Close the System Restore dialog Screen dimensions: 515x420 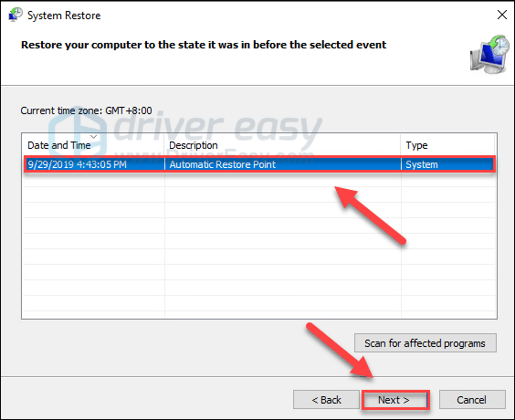[502, 15]
